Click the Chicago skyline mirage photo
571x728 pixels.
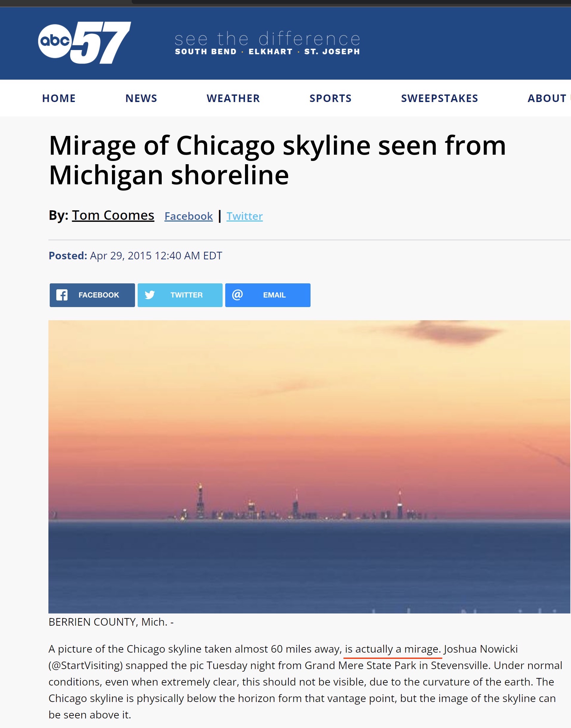(x=309, y=467)
